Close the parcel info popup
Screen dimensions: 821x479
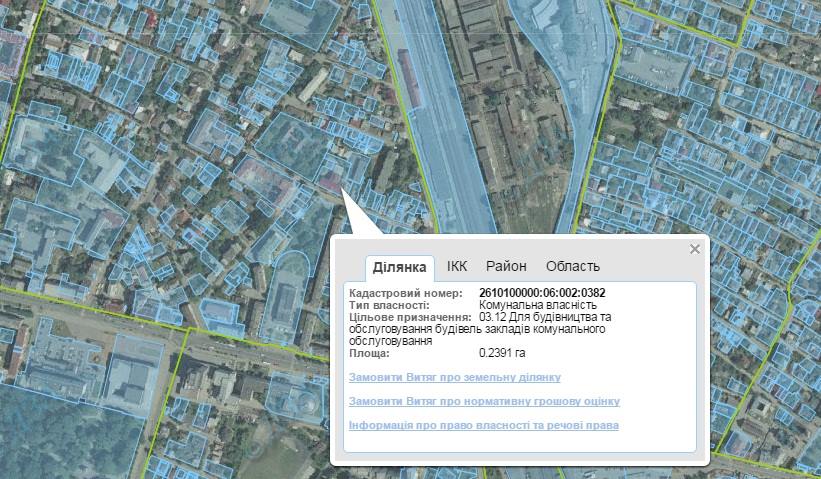coord(694,249)
